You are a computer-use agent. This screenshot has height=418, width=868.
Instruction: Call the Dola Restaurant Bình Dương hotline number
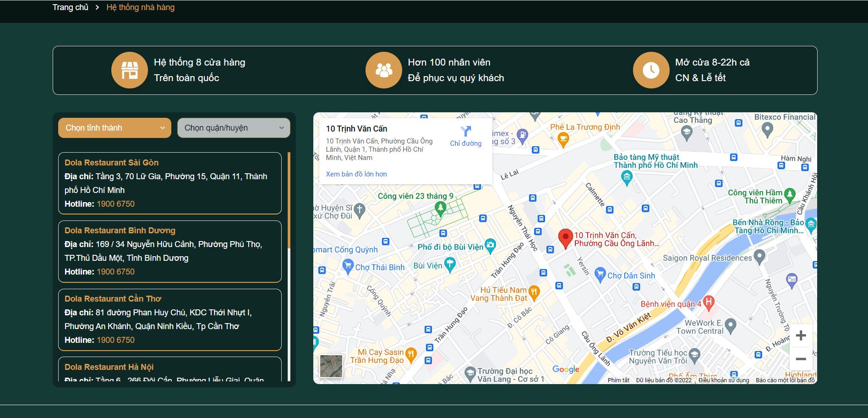tap(116, 272)
